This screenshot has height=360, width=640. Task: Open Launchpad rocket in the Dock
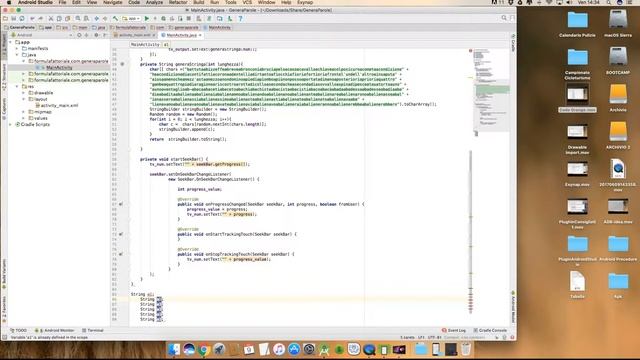click(x=219, y=349)
